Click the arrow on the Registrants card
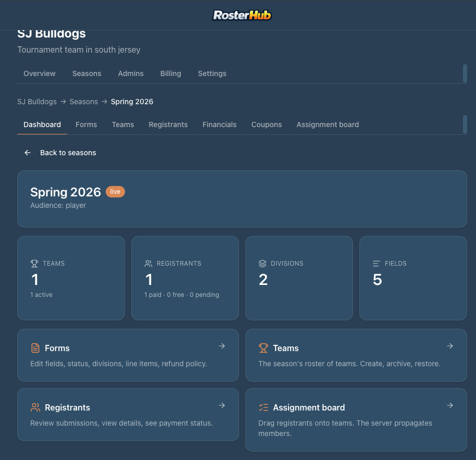 222,405
